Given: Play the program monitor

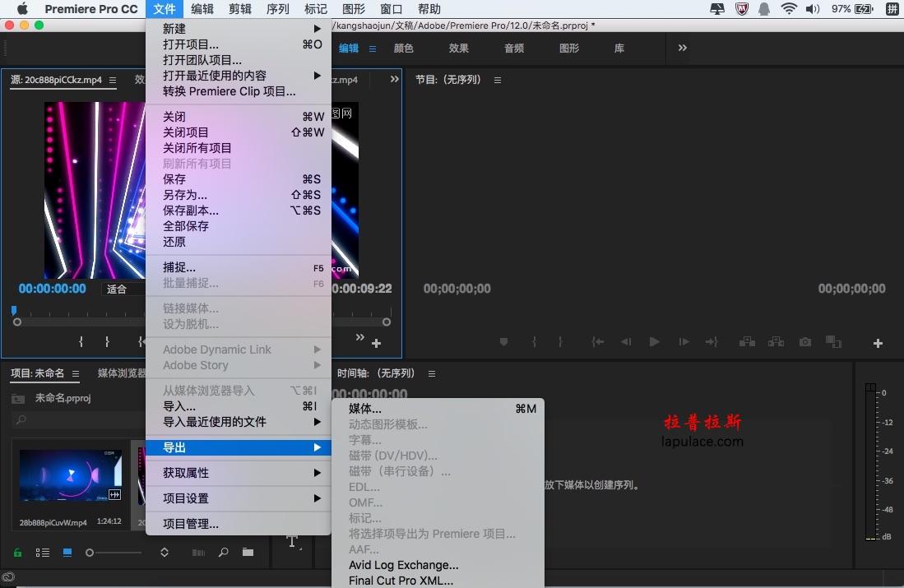Looking at the screenshot, I should click(655, 342).
